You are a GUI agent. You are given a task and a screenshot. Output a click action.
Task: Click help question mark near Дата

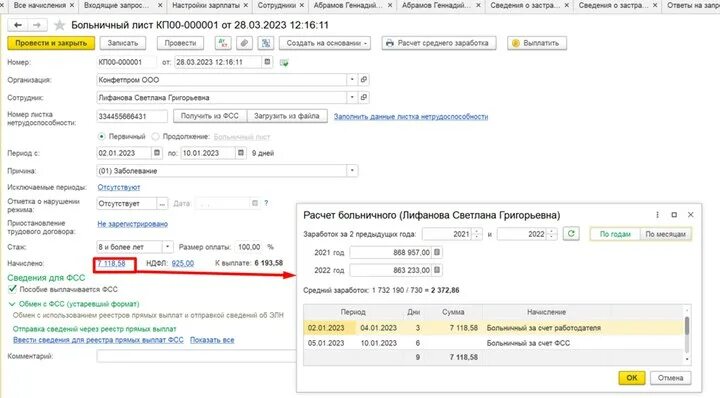(266, 203)
